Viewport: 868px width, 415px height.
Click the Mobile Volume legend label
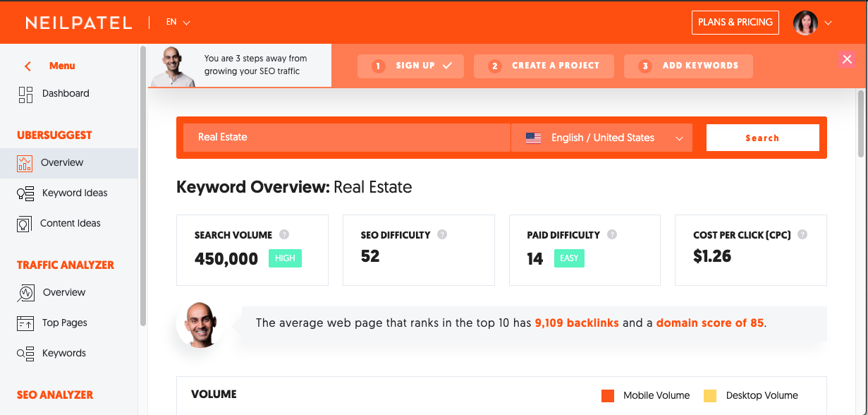[x=656, y=396]
